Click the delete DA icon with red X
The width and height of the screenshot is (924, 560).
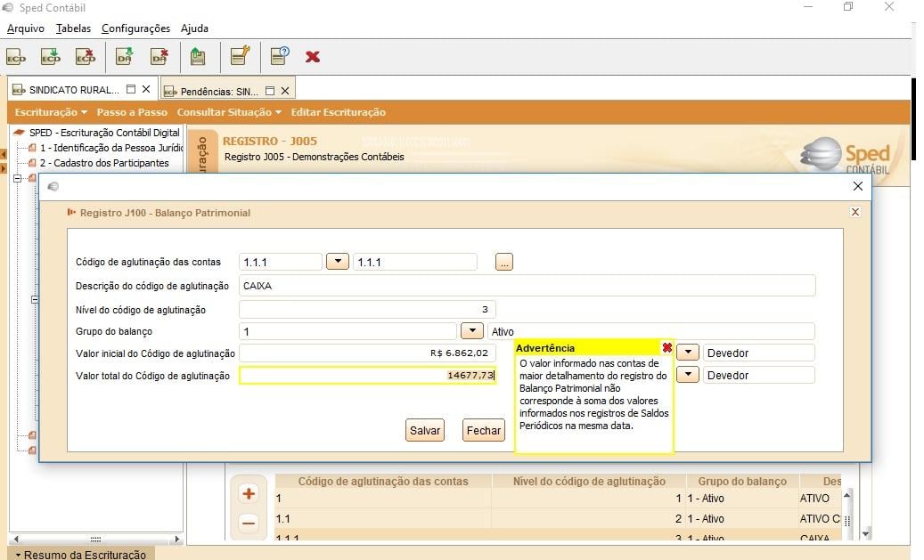pyautogui.click(x=159, y=57)
